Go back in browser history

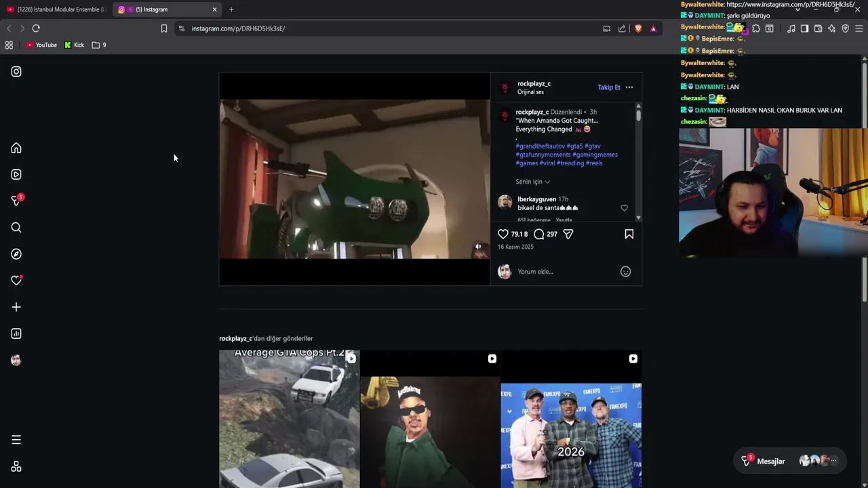click(9, 28)
